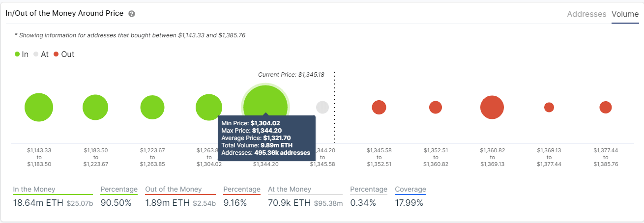This screenshot has width=644, height=223.
Task: Click the $1,377.44 to $1,385.76 red bubble
Action: pos(606,107)
